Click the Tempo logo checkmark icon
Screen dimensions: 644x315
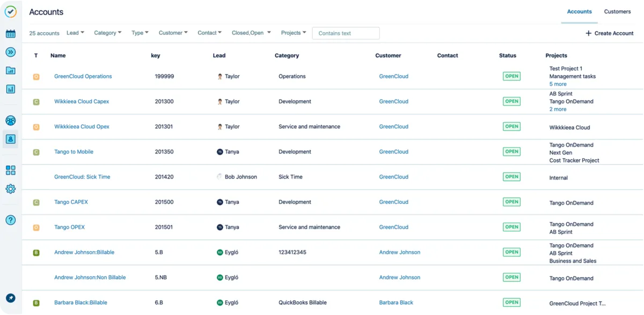coord(10,11)
